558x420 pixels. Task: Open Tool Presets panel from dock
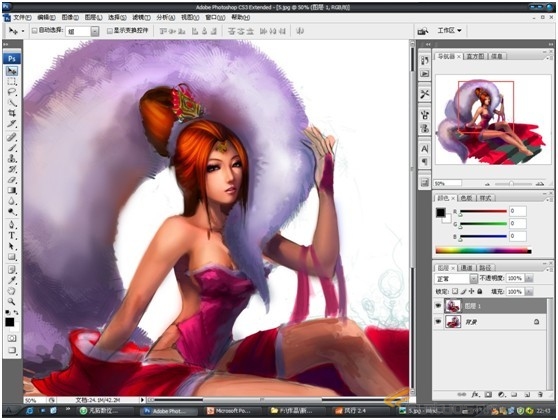pos(425,94)
